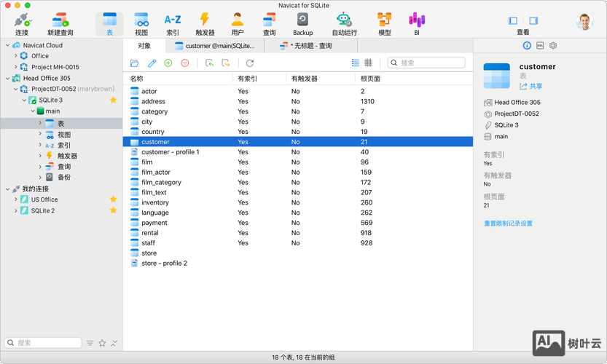Collapse the main database node
The width and height of the screenshot is (607, 364).
point(33,111)
